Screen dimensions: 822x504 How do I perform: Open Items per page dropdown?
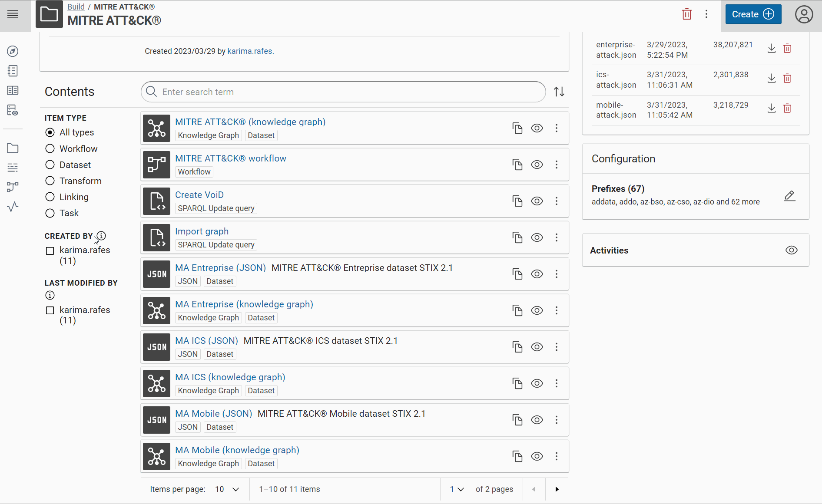[x=227, y=489]
